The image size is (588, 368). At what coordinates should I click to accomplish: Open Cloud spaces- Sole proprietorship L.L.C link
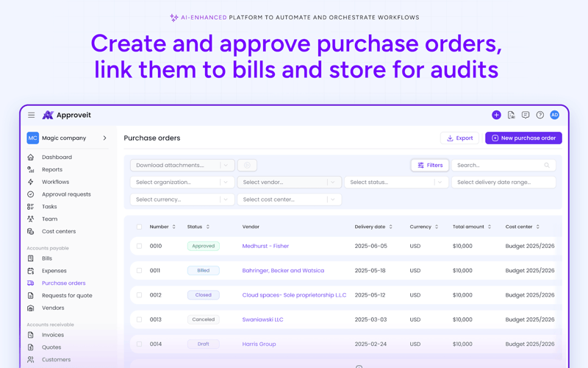294,295
